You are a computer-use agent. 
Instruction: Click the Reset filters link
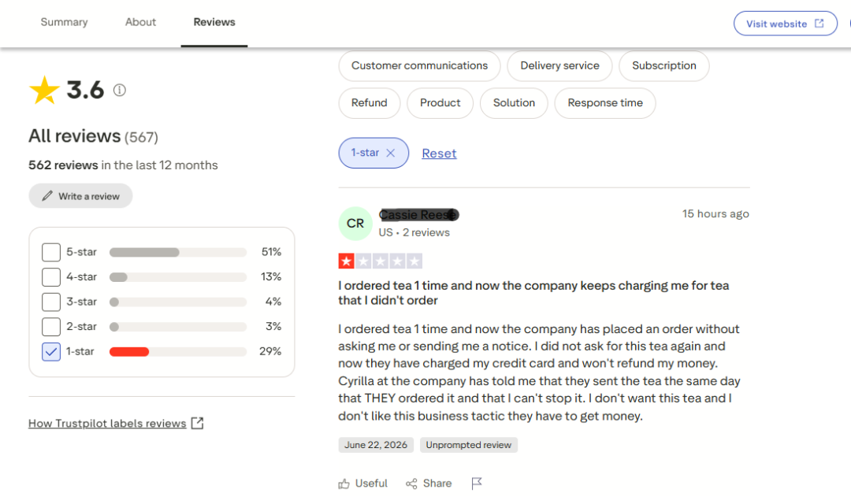tap(439, 154)
